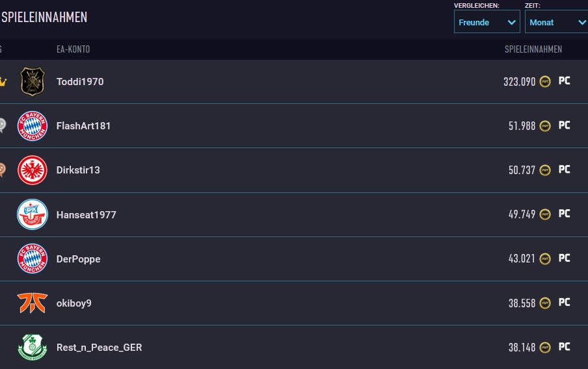The width and height of the screenshot is (588, 369).
Task: Click Toddi1970's black club crest
Action: point(33,81)
